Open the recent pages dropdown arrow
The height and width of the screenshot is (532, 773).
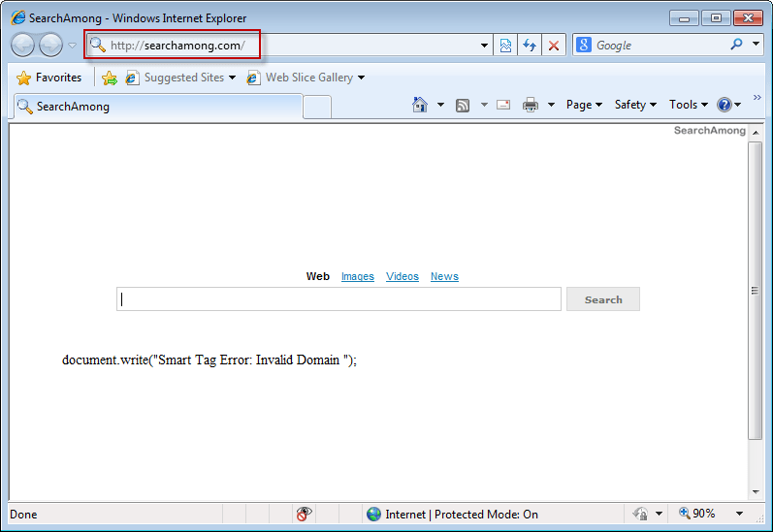[73, 46]
